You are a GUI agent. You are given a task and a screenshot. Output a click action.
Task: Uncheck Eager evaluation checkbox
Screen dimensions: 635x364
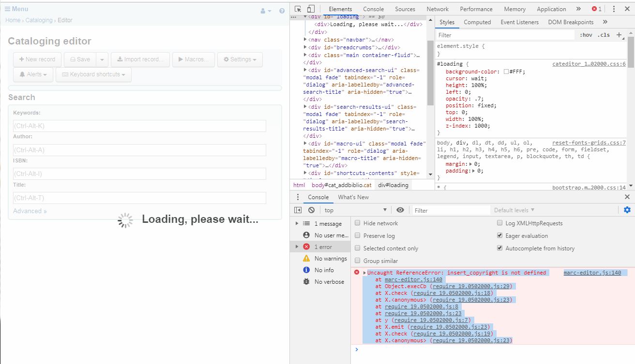pyautogui.click(x=500, y=236)
